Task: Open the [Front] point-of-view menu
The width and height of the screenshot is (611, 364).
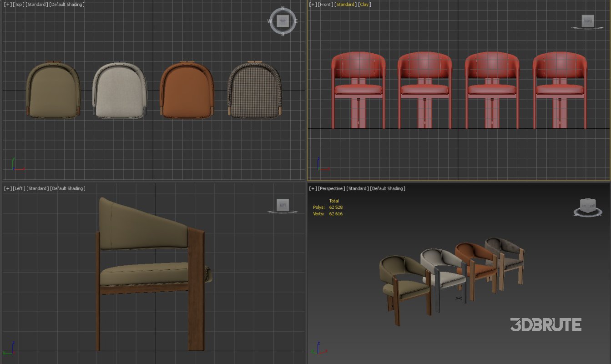Action: click(x=325, y=4)
